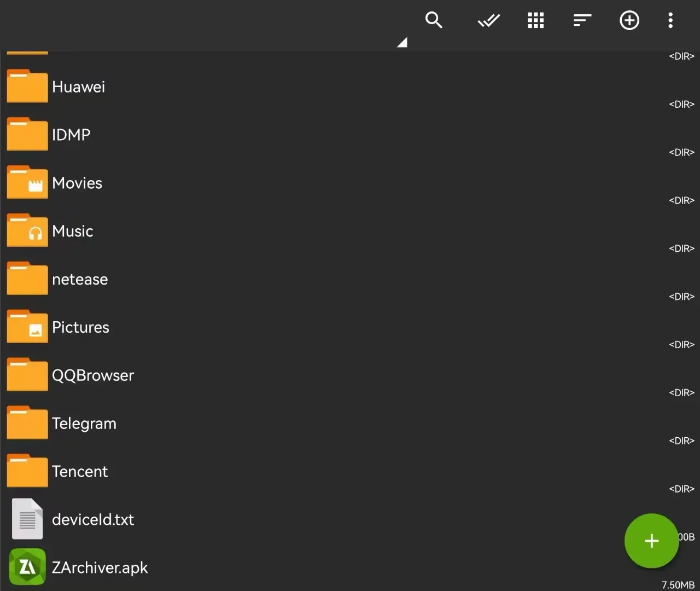
Task: Switch view using the grid icon
Action: [x=535, y=20]
